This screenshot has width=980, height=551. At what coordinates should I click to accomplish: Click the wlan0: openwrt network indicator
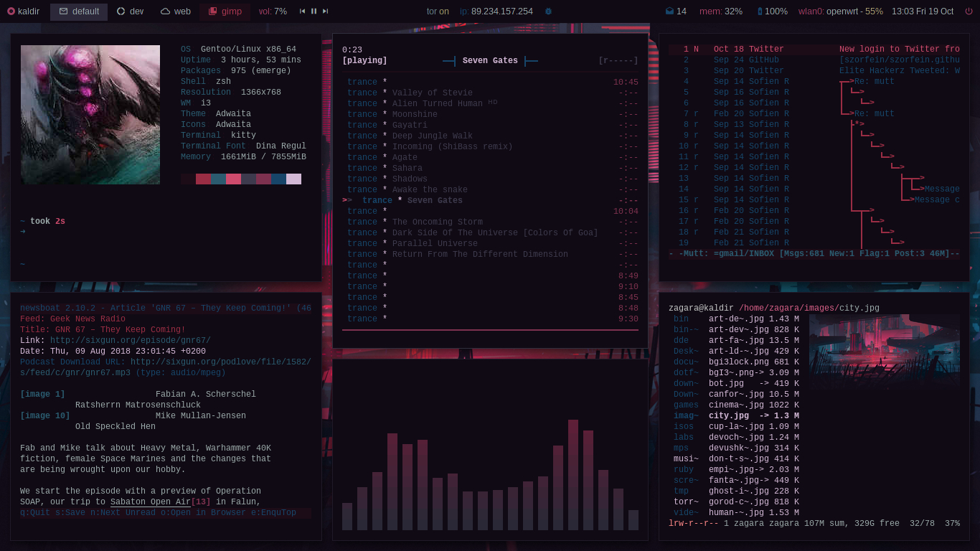(x=841, y=11)
